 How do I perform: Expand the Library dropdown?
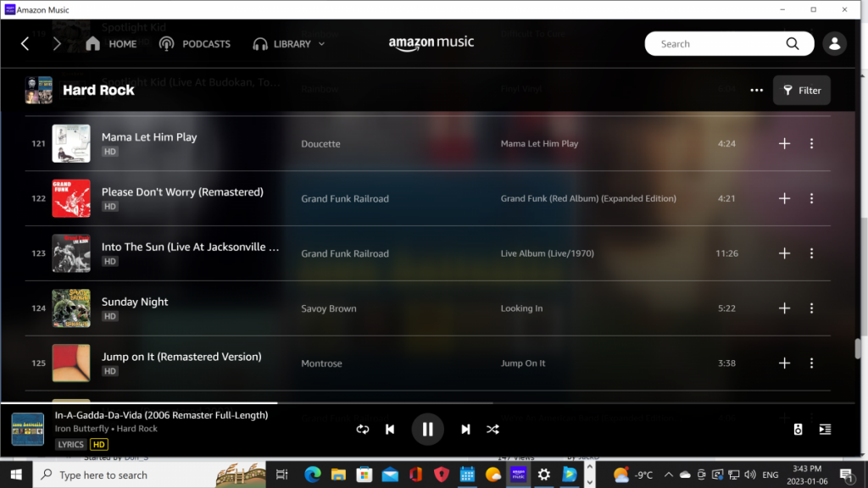click(288, 44)
